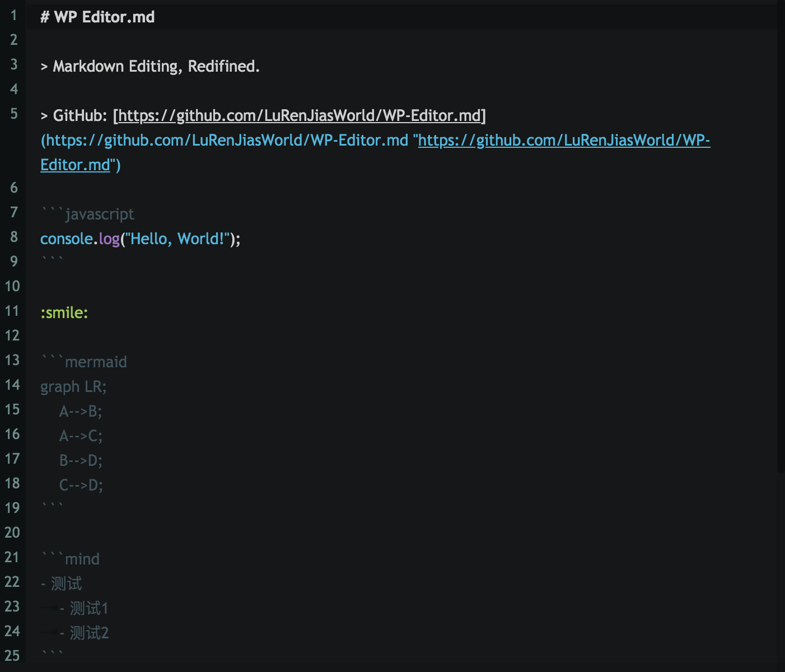Click the bracketed GitHub link text on line 5
This screenshot has height=672, width=785.
pos(300,115)
